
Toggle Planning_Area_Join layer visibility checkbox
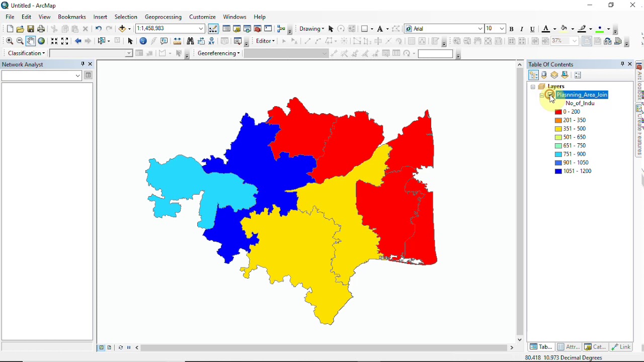click(550, 95)
